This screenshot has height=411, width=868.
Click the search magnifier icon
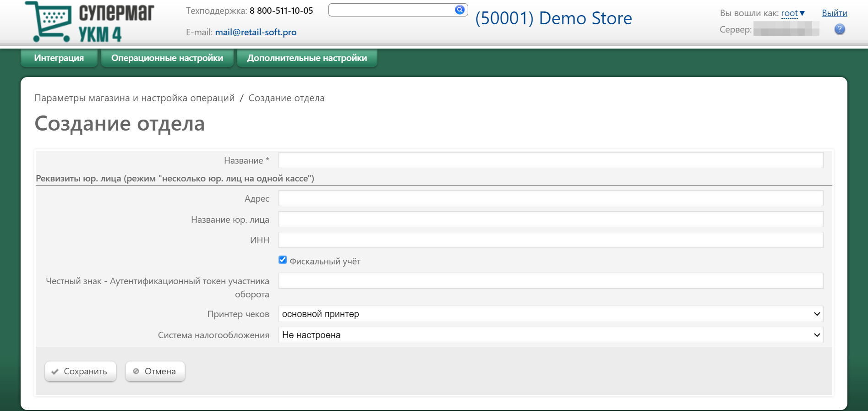(459, 10)
